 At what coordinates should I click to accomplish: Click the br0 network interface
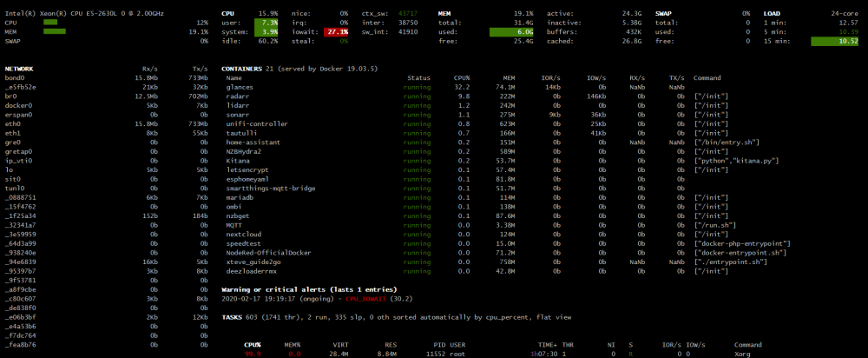point(10,96)
